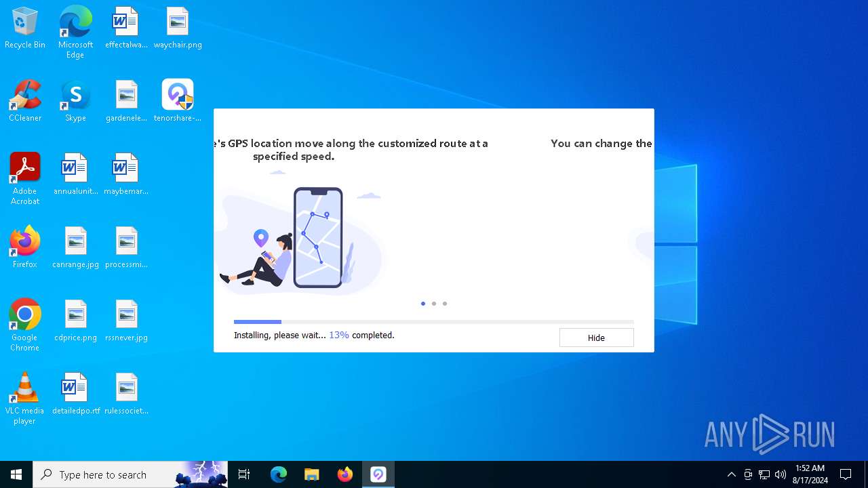Click the phone map route illustration
Viewport: 868px width, 488px height.
(x=318, y=237)
